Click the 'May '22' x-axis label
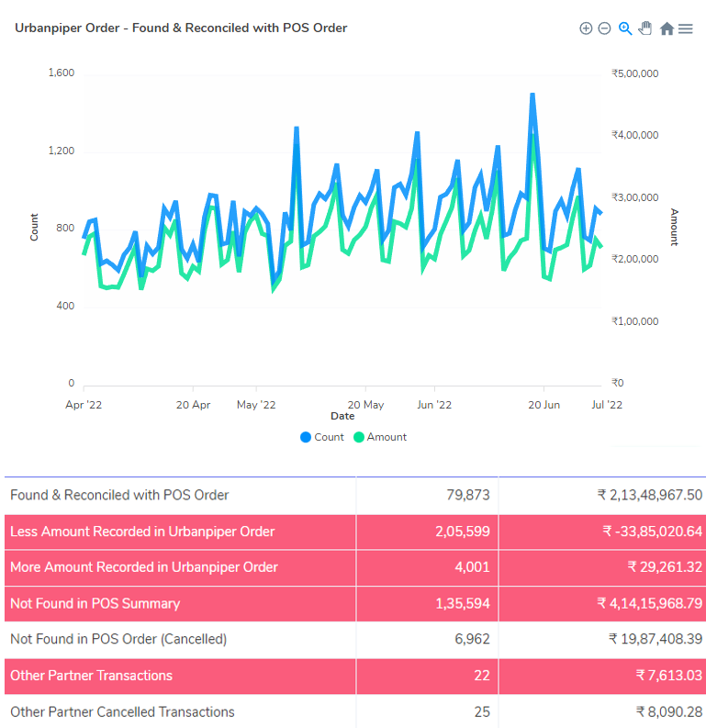The width and height of the screenshot is (706, 728). coord(256,405)
